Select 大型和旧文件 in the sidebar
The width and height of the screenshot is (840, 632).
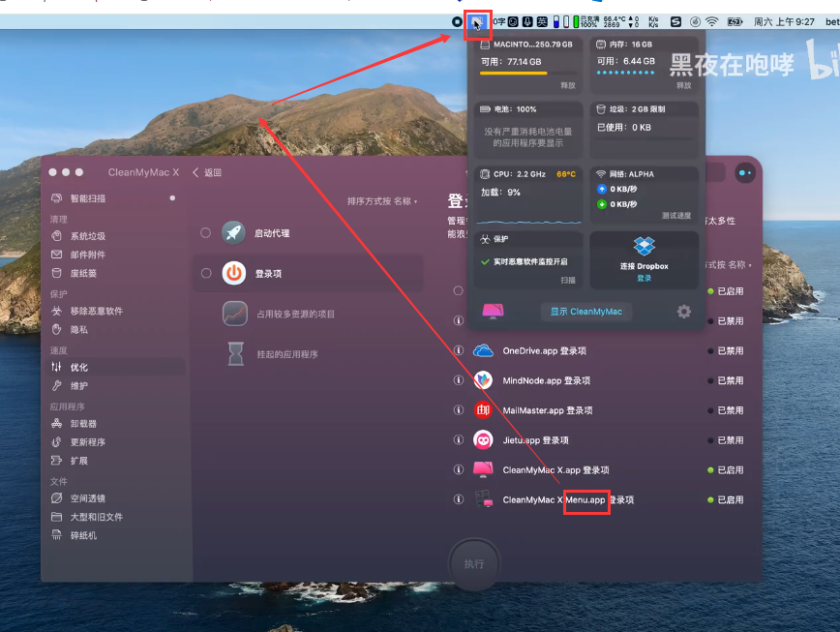(96, 517)
